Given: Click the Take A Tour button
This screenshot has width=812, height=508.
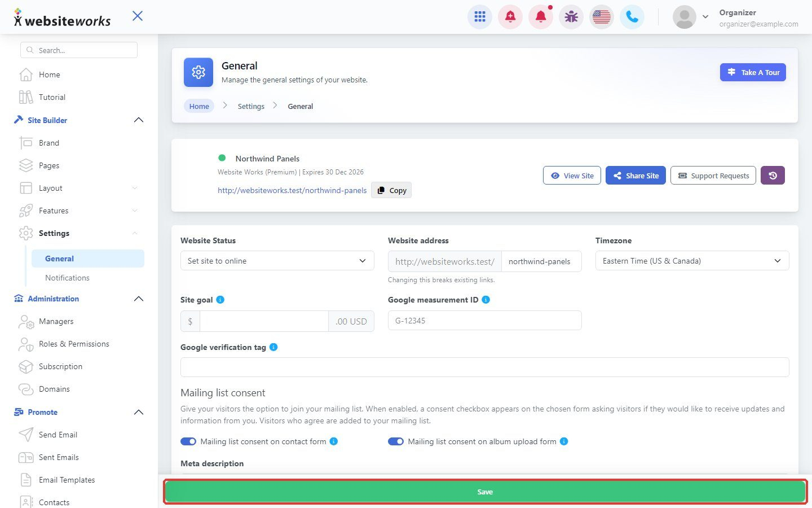Looking at the screenshot, I should pos(753,72).
